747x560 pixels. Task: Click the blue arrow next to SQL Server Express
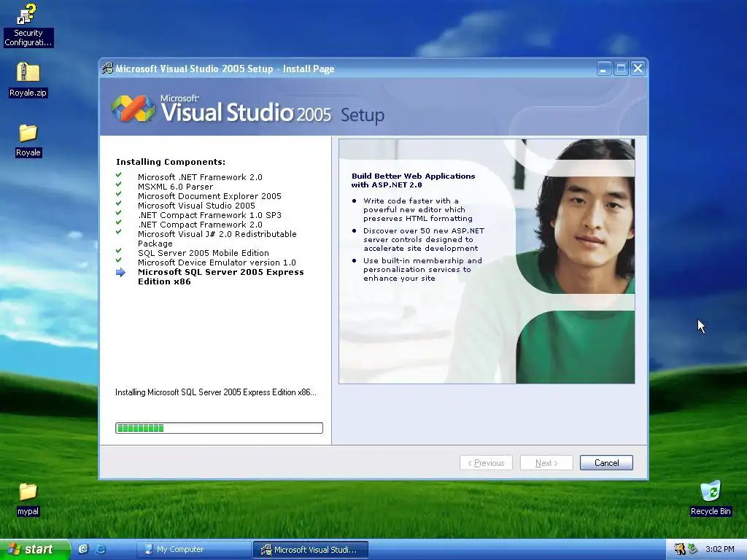pyautogui.click(x=120, y=273)
